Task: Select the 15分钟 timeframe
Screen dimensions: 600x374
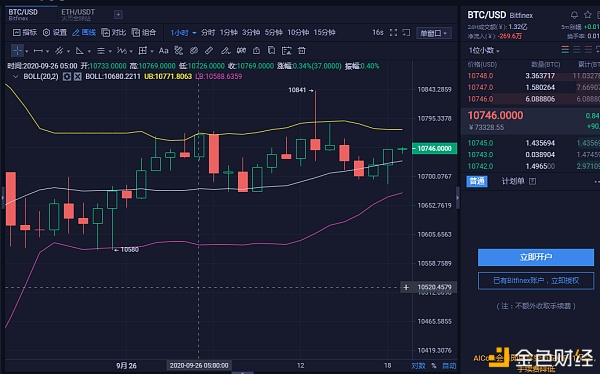Action: coord(324,33)
